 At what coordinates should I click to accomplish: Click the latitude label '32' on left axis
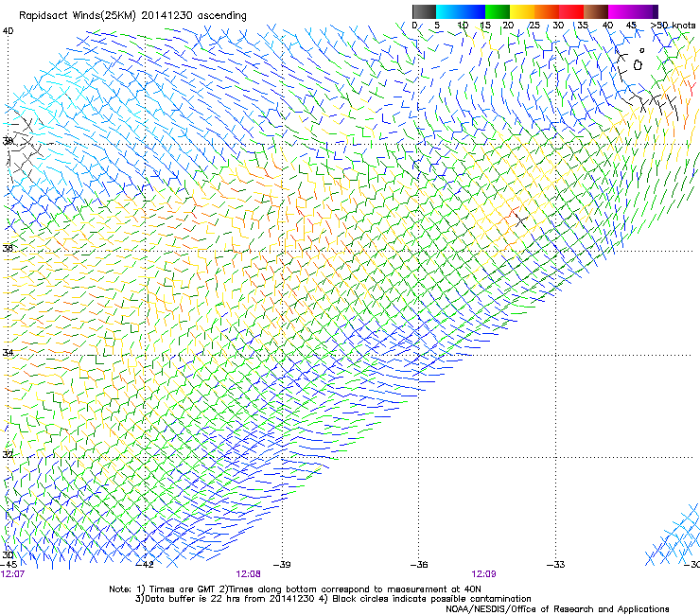[8, 455]
